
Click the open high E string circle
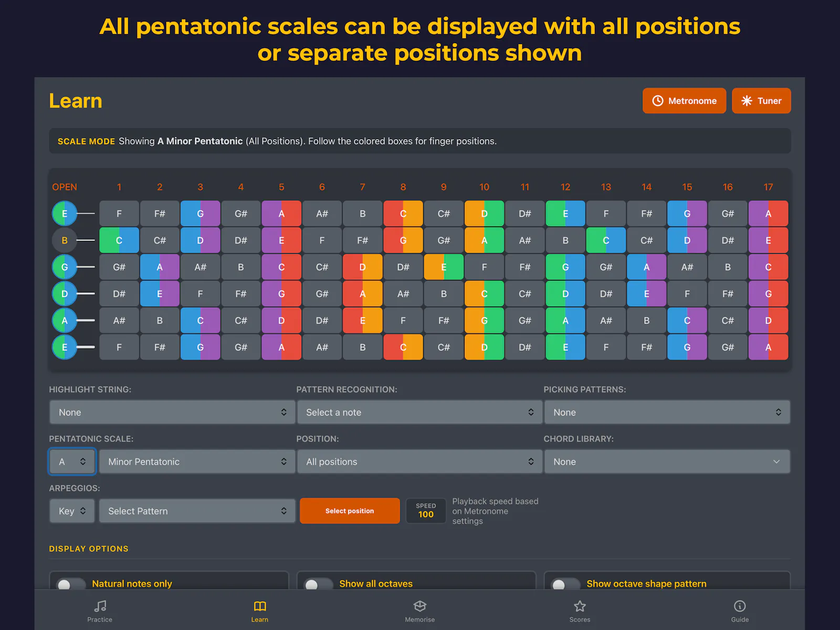coord(65,214)
